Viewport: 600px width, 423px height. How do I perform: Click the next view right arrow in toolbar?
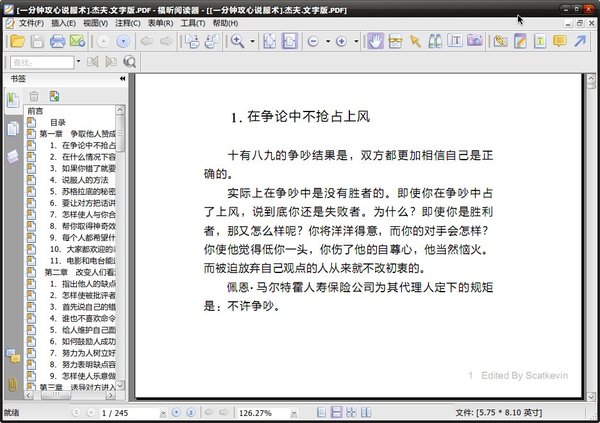tap(166, 41)
